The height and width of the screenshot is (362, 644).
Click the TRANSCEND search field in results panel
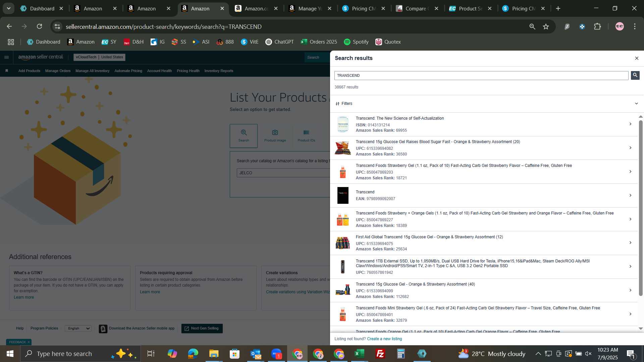pos(481,75)
